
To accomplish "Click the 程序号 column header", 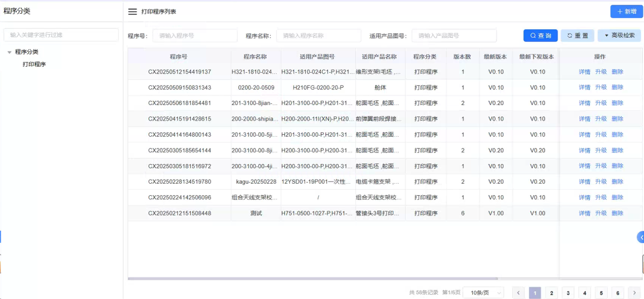I will 179,56.
